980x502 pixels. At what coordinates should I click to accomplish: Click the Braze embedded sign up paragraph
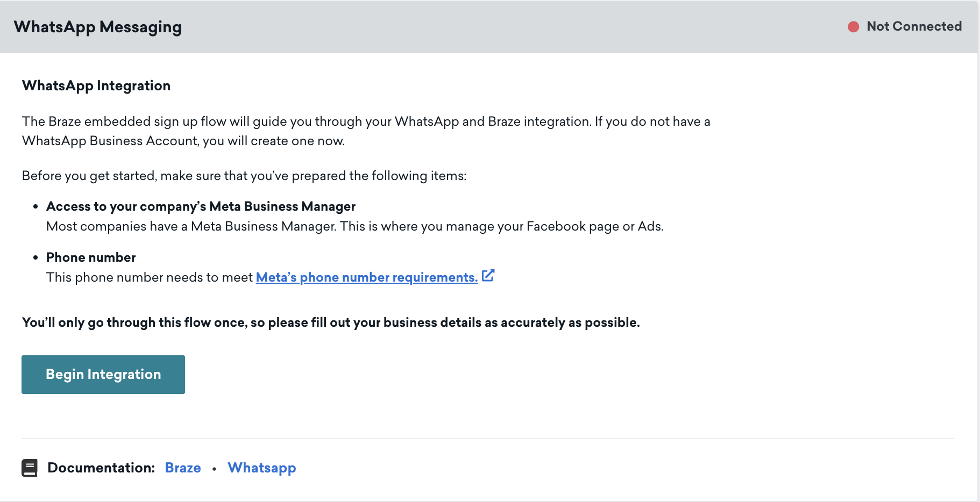[366, 131]
